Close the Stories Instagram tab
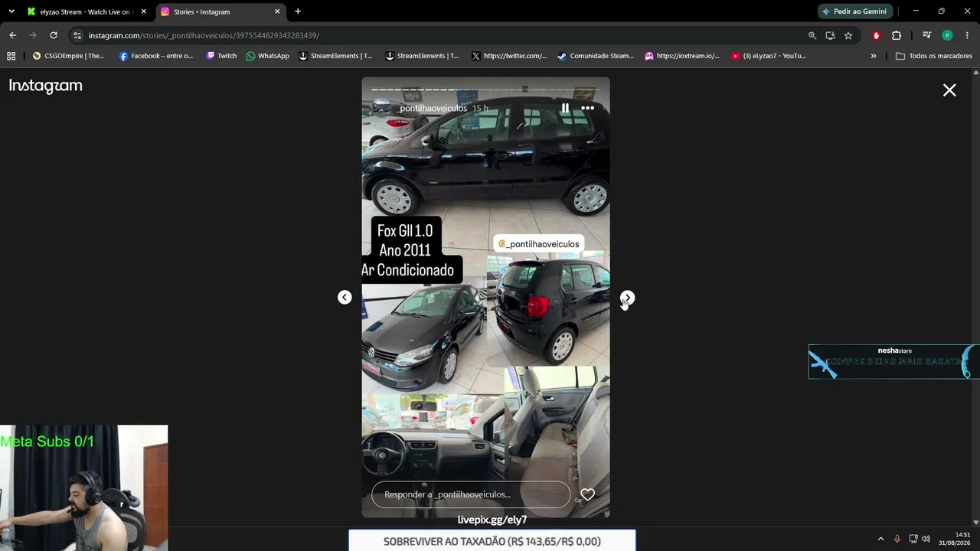Image resolution: width=980 pixels, height=551 pixels. pyautogui.click(x=277, y=11)
